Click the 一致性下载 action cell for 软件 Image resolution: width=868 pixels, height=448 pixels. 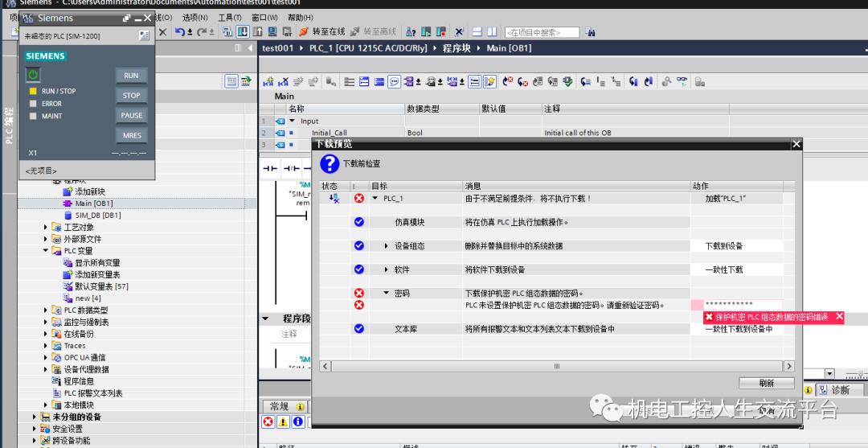pos(736,269)
